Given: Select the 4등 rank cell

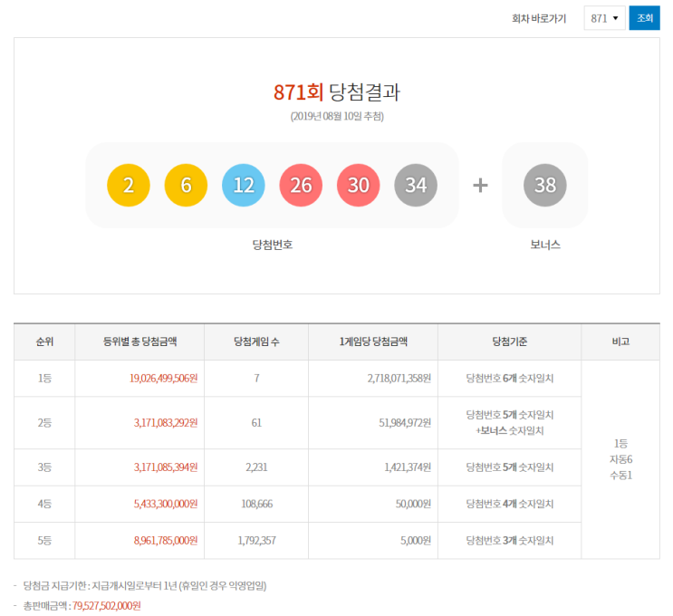Looking at the screenshot, I should tap(44, 504).
